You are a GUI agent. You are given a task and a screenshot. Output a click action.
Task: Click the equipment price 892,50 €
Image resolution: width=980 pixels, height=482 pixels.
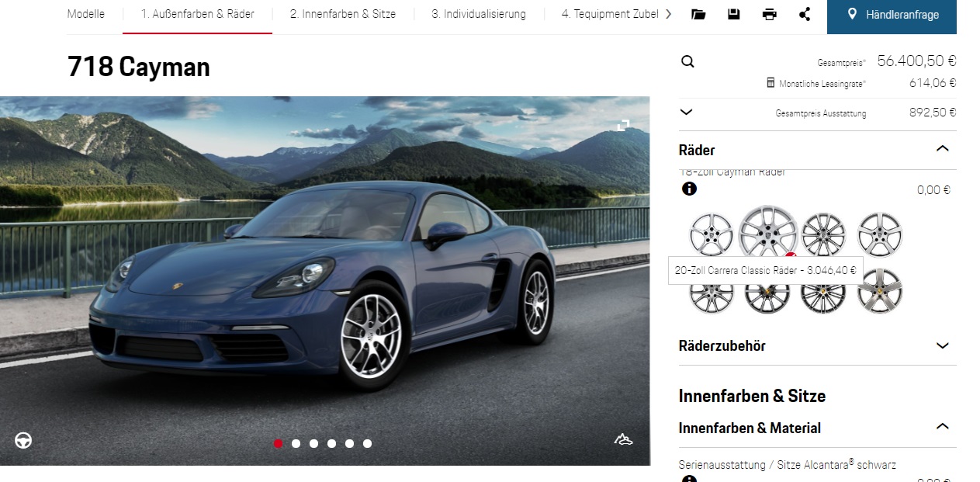(x=933, y=113)
